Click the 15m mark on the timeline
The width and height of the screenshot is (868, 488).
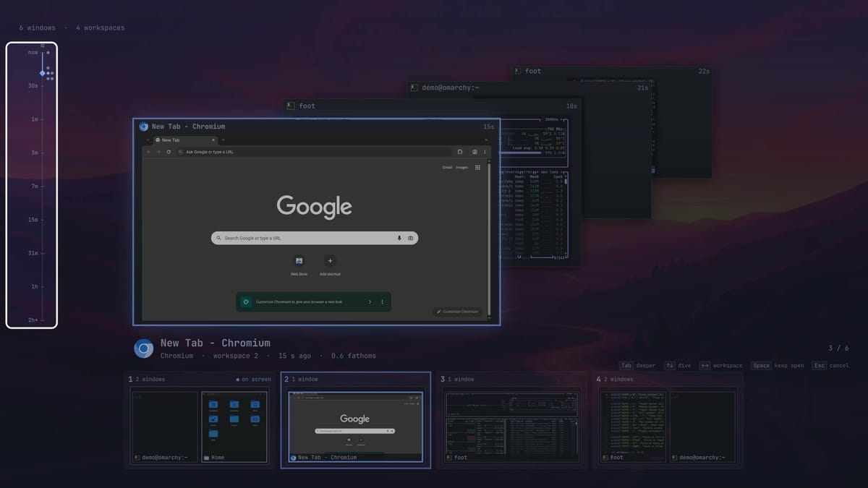[x=33, y=219]
